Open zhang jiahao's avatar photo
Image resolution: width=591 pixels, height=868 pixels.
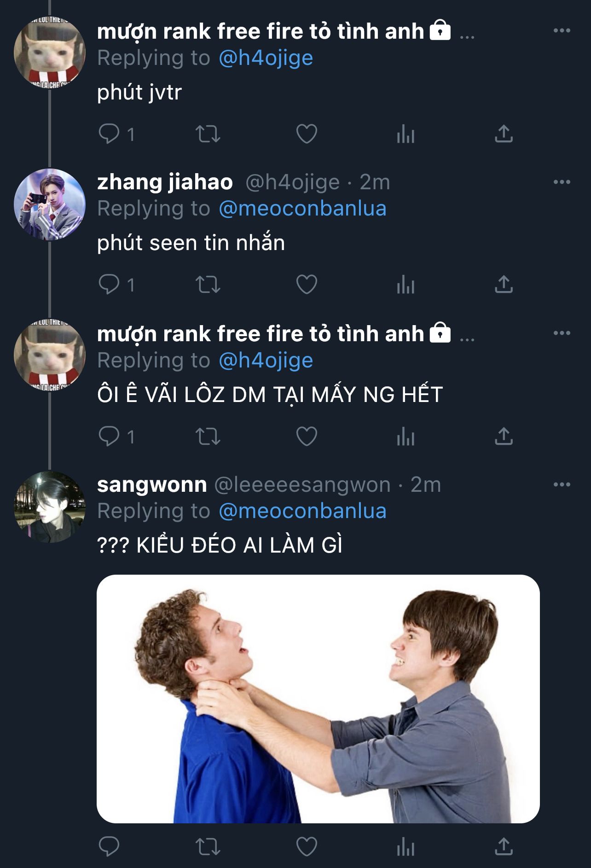click(x=50, y=204)
